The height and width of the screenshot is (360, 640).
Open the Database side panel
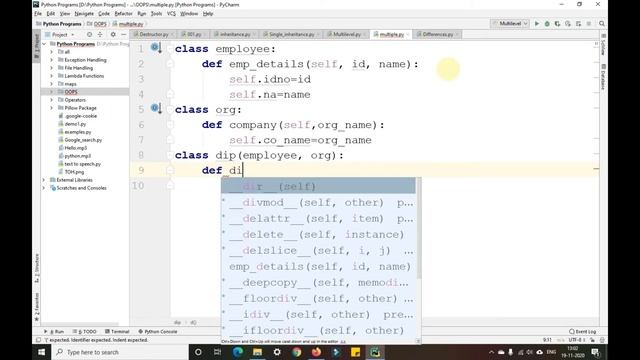pos(603,76)
